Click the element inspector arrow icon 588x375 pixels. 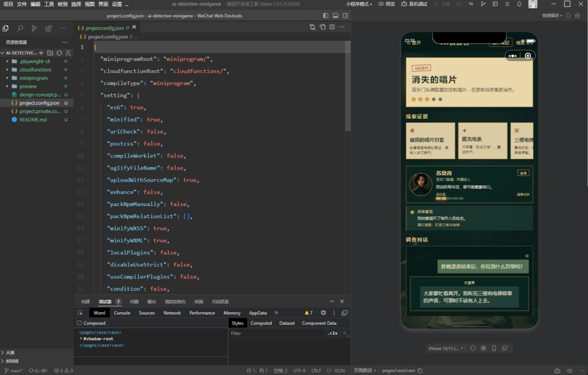point(80,313)
